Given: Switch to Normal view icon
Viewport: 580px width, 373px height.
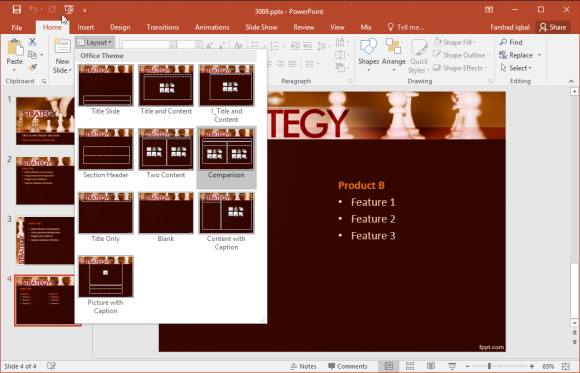Looking at the screenshot, I should 389,366.
